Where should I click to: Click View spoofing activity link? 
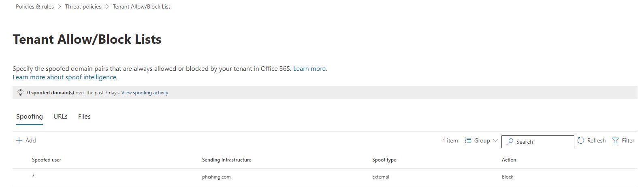pos(145,93)
